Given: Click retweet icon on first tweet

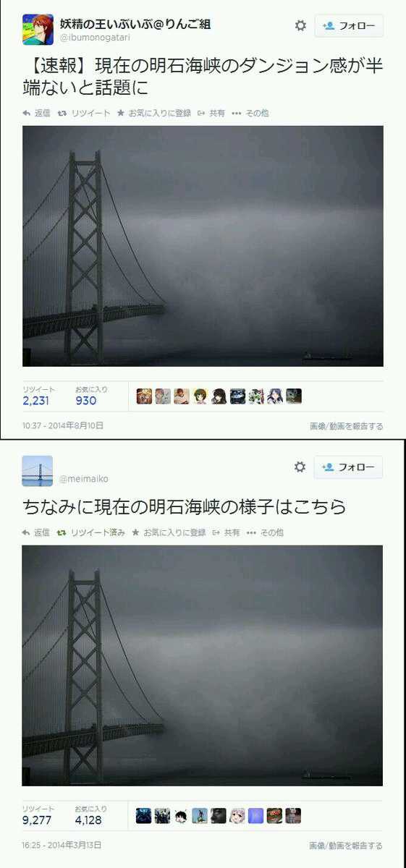Looking at the screenshot, I should tap(62, 113).
